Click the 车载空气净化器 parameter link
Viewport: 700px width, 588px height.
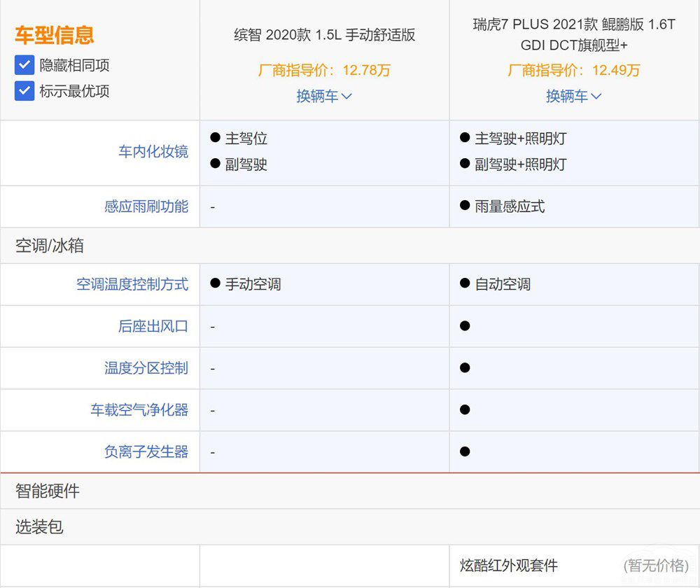[x=139, y=410]
